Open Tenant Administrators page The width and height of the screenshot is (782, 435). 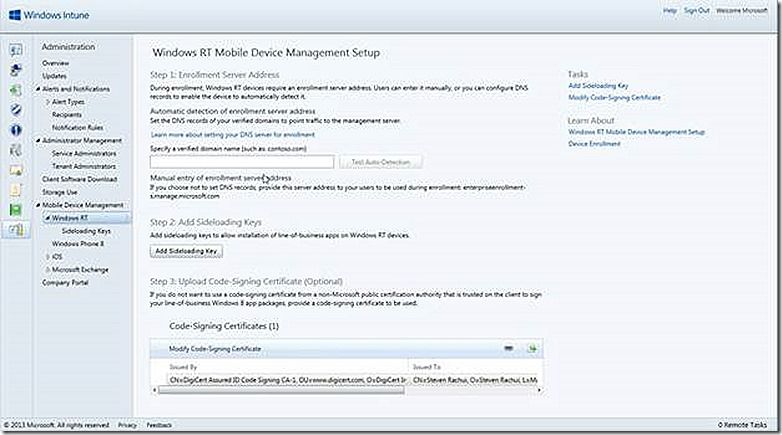click(84, 167)
